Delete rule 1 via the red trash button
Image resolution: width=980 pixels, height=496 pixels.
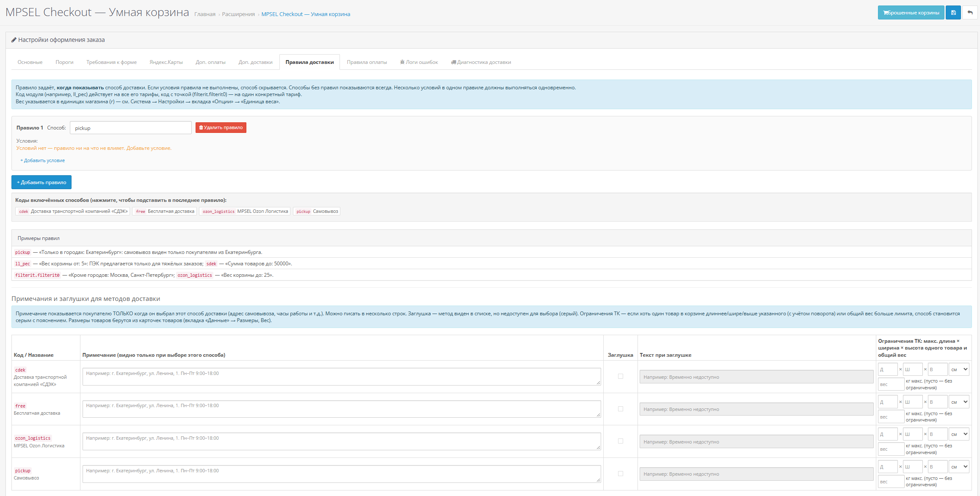[x=221, y=128]
